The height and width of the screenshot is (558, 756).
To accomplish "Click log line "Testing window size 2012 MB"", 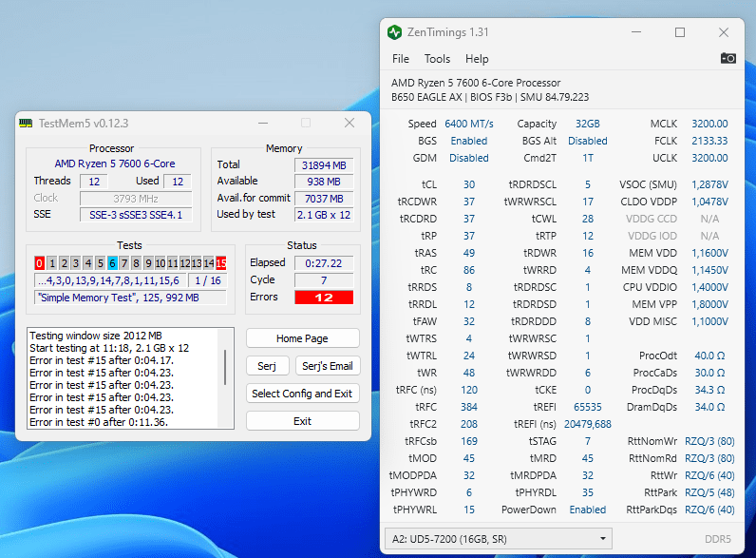I will (x=96, y=336).
